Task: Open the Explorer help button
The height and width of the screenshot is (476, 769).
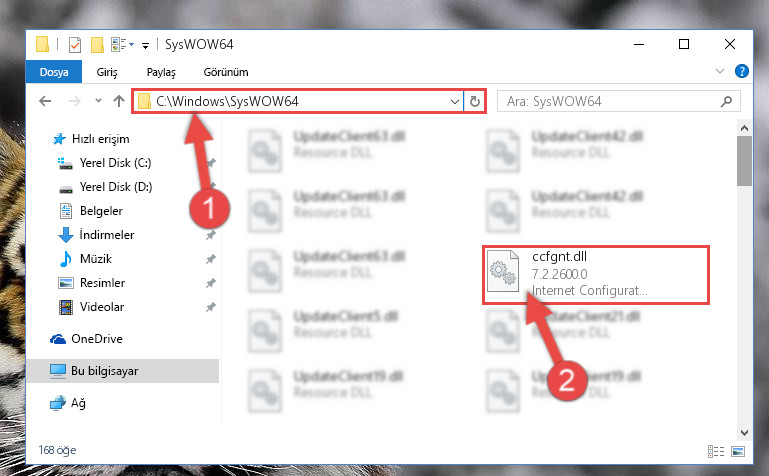Action: [742, 71]
